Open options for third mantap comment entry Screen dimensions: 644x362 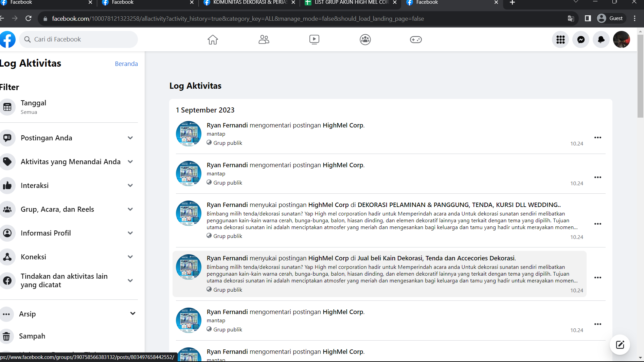click(x=598, y=324)
